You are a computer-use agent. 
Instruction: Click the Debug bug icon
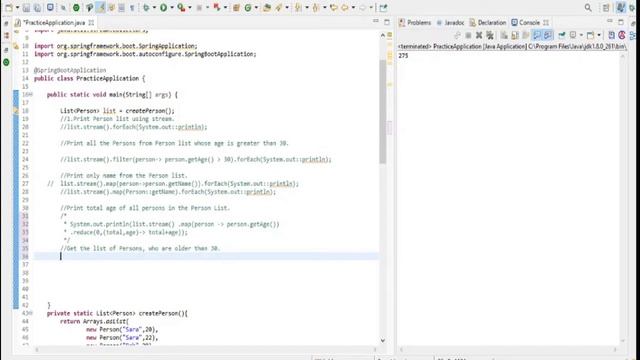point(146,7)
